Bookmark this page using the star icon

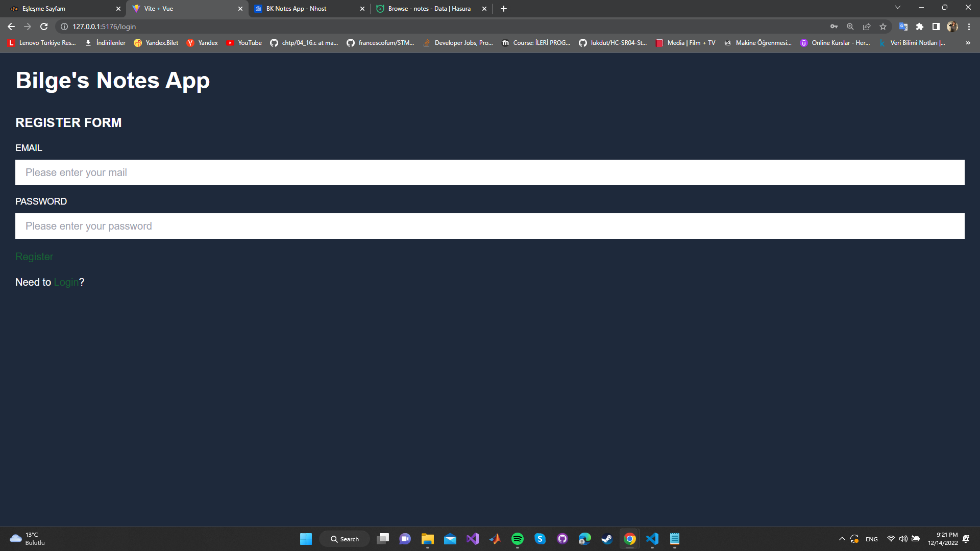pos(883,27)
